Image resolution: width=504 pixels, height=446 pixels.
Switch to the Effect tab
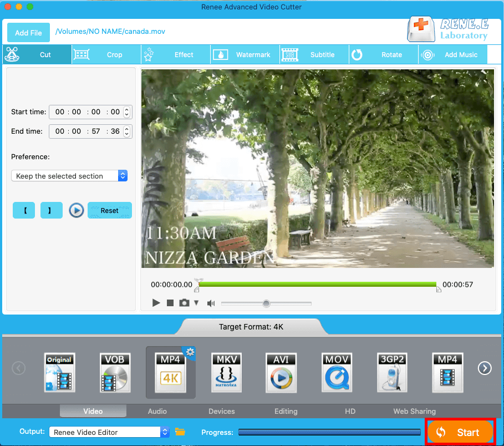176,55
